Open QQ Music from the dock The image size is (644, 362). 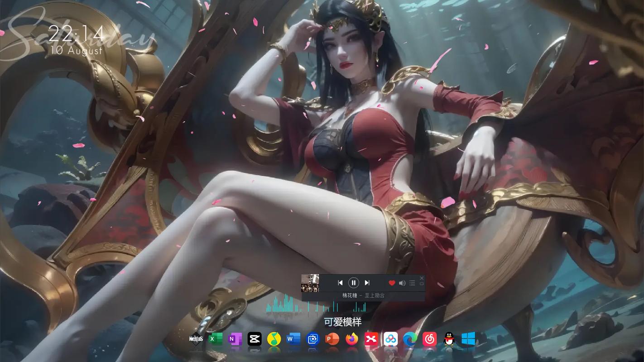point(274,338)
